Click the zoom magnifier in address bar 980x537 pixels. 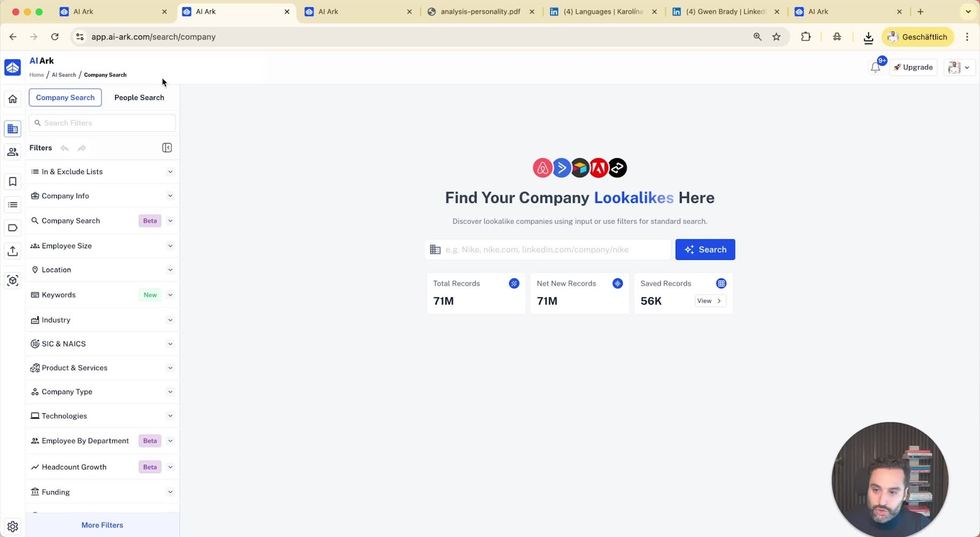pyautogui.click(x=758, y=37)
